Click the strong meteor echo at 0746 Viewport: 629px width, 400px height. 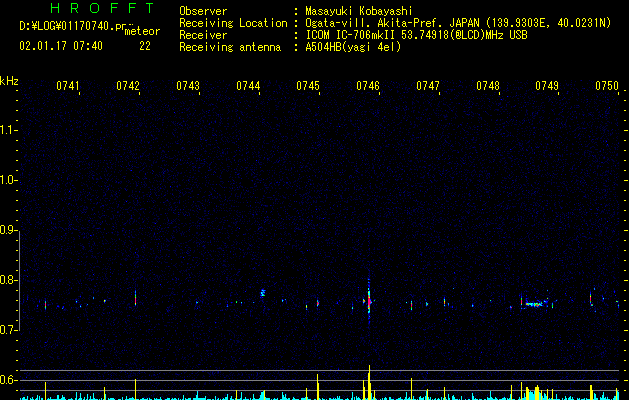(x=369, y=301)
